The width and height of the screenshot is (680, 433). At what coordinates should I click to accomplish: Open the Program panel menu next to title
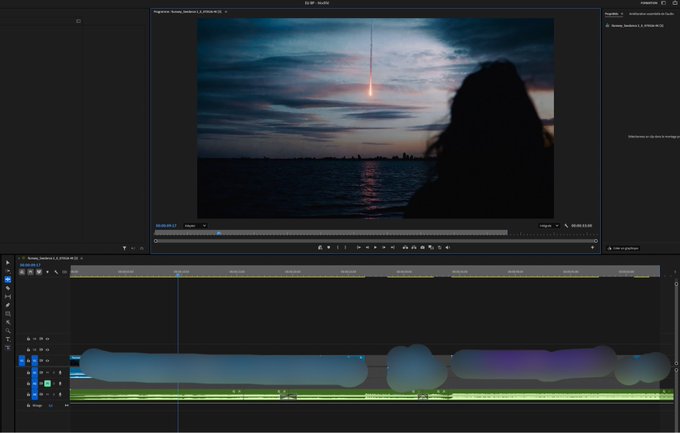[226, 12]
